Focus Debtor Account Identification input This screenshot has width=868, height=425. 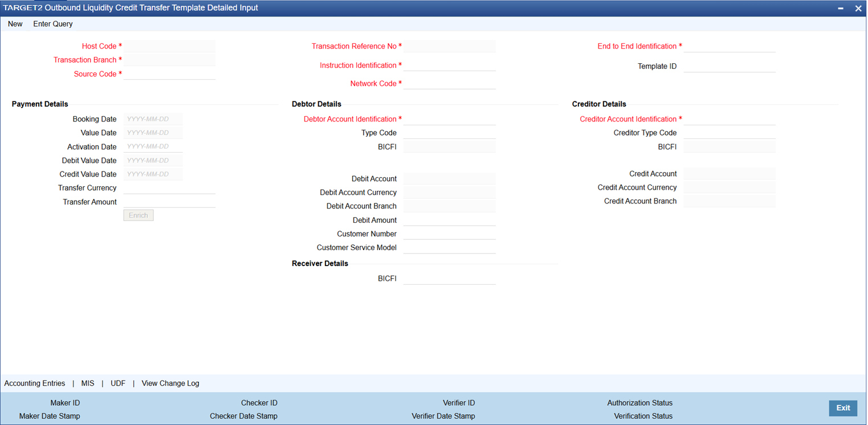450,119
